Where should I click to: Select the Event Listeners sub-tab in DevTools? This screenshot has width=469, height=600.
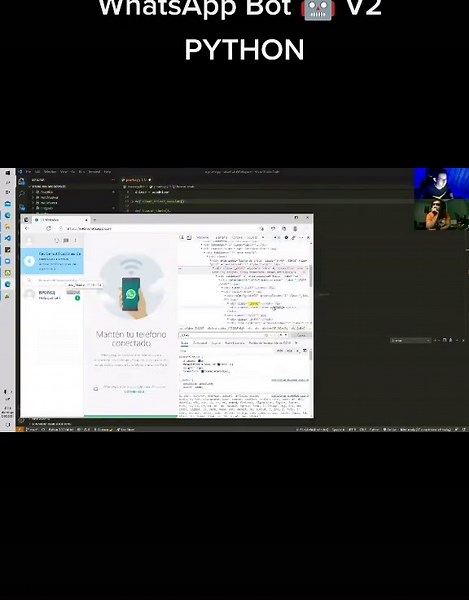click(234, 343)
